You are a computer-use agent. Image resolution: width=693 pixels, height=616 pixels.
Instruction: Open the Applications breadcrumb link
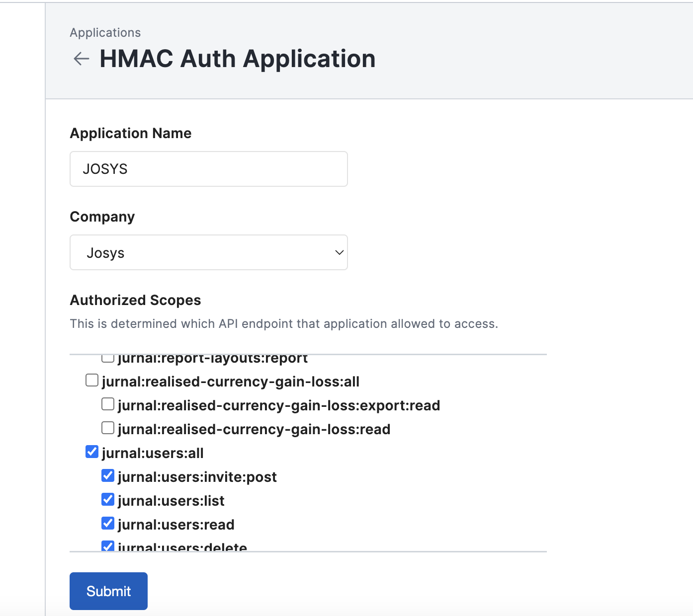tap(105, 33)
